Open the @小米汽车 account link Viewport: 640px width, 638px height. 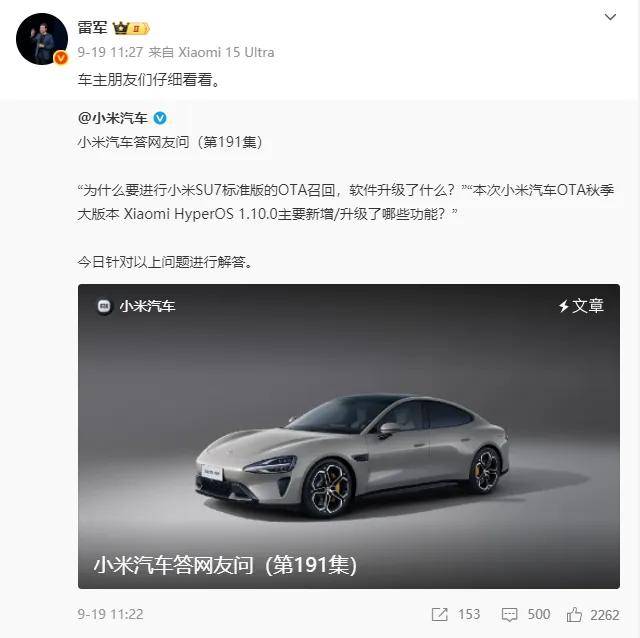[x=113, y=118]
